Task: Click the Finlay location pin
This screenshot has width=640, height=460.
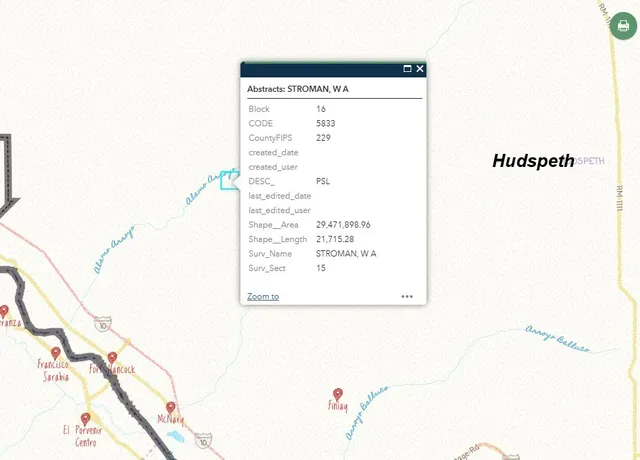Action: coord(337,394)
